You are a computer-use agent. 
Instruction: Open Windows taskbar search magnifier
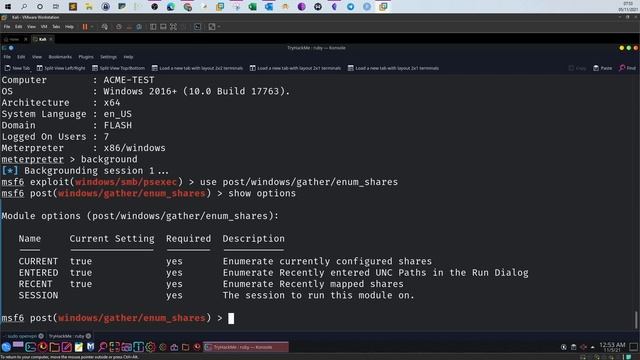point(24,7)
